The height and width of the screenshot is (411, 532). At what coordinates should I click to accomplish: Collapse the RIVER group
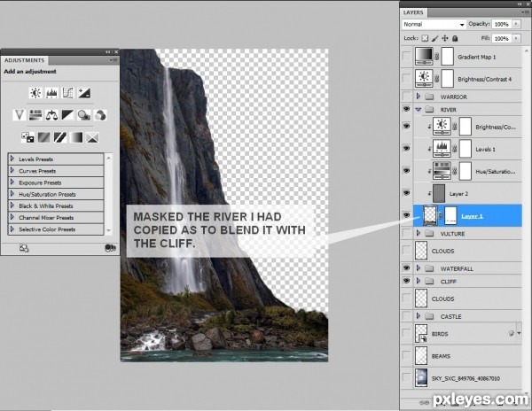[x=419, y=110]
